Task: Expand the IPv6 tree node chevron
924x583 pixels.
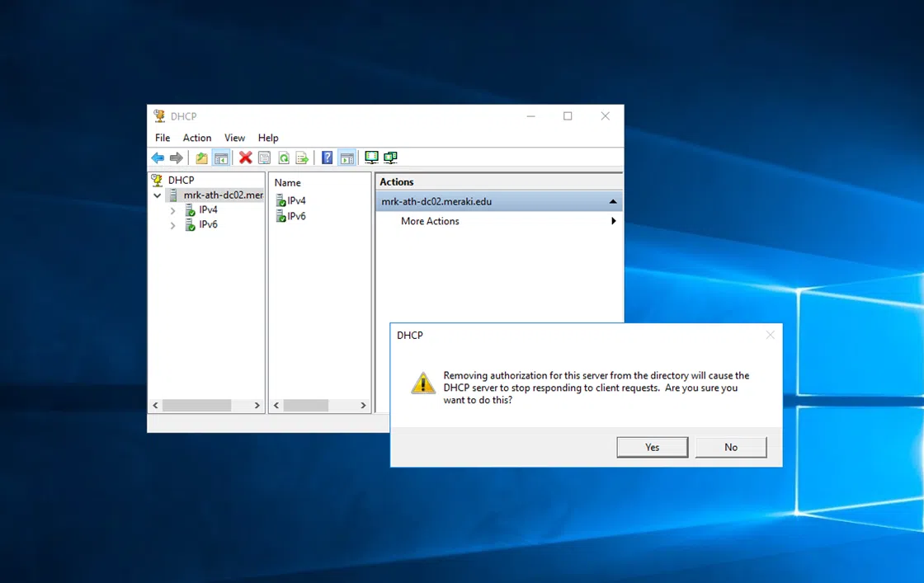Action: pyautogui.click(x=172, y=224)
